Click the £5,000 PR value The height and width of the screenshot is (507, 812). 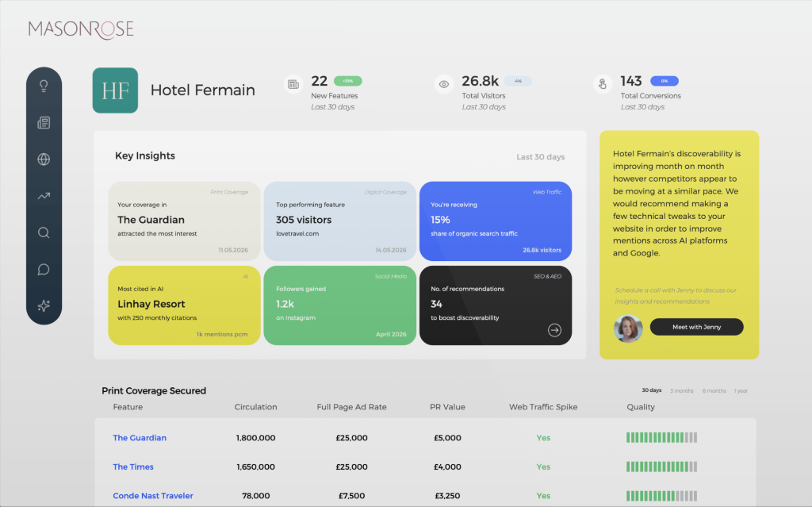[x=447, y=437]
